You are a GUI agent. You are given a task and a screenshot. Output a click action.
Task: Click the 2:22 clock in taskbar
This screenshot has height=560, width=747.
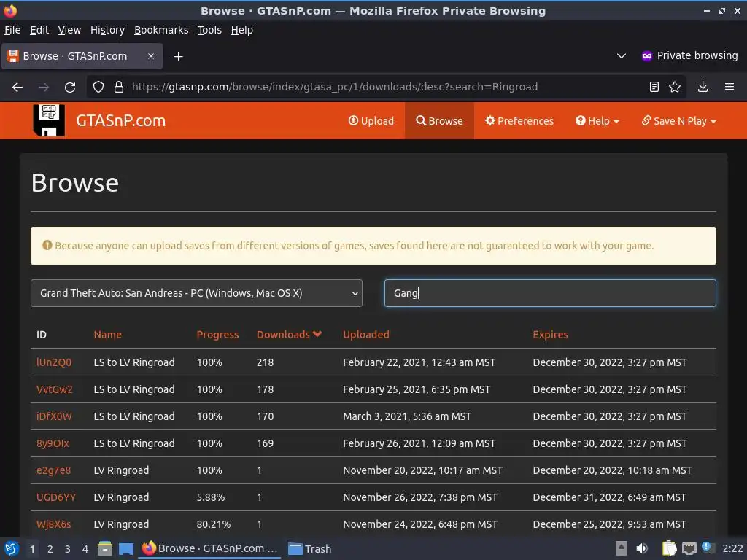(x=732, y=548)
